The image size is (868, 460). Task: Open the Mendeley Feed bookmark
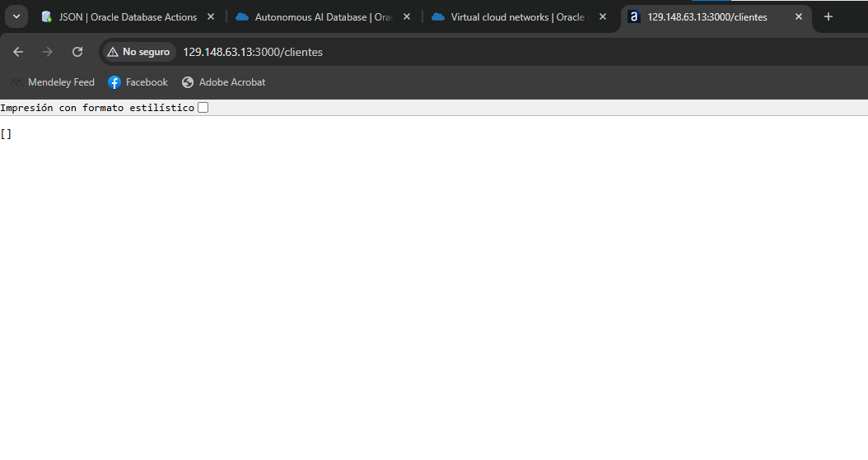(x=53, y=82)
